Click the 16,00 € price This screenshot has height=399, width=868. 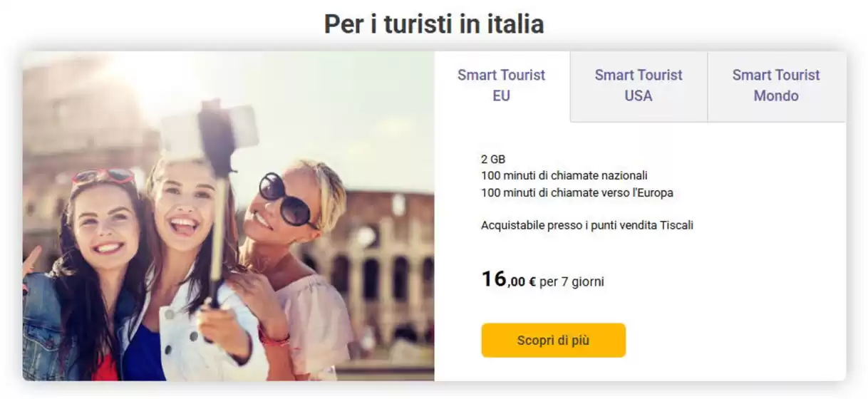(x=508, y=280)
